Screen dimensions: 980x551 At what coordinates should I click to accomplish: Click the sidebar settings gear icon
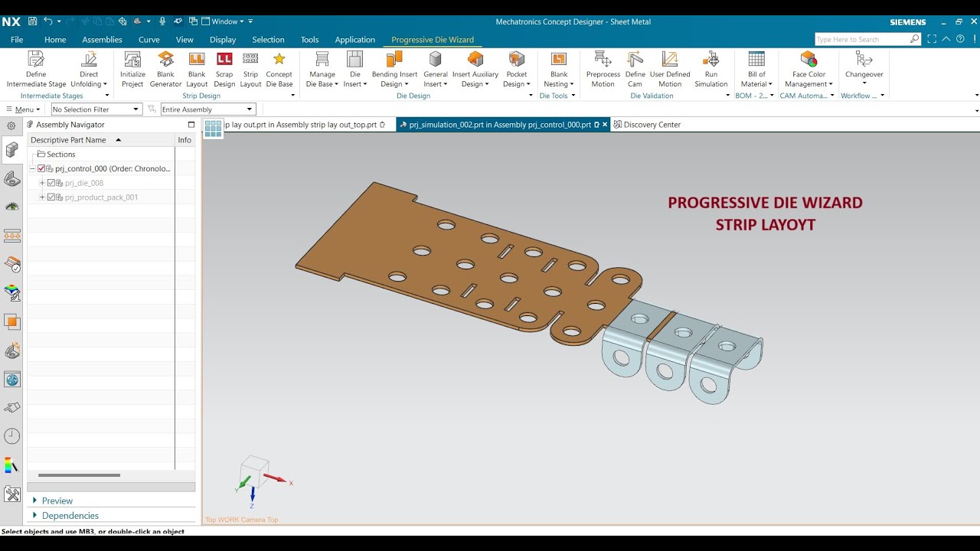(x=11, y=126)
